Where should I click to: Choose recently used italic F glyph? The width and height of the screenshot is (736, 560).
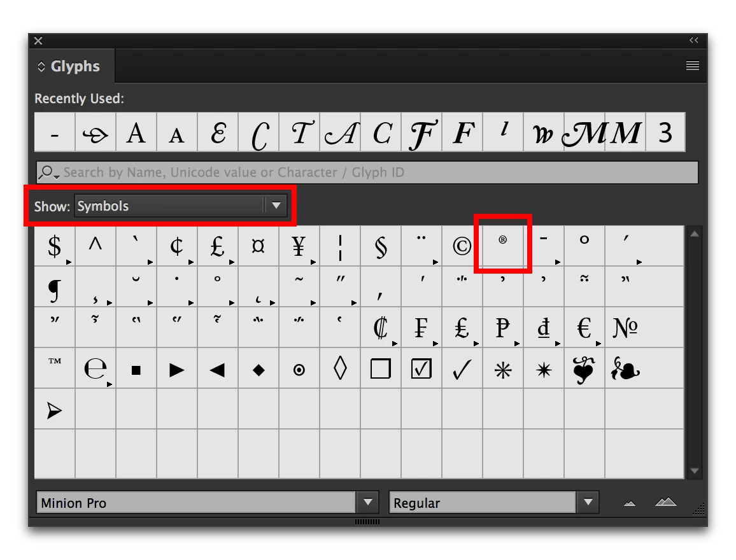tap(462, 132)
